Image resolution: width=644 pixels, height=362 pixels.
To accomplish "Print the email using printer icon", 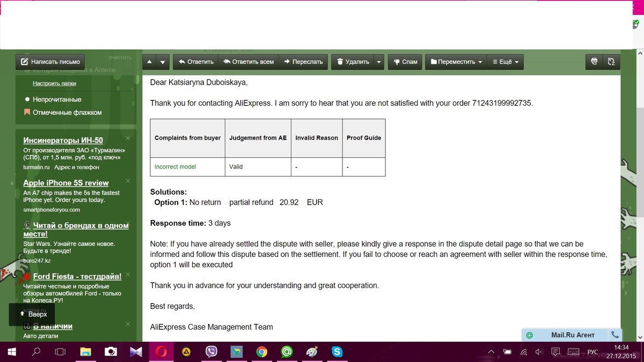I will point(594,62).
